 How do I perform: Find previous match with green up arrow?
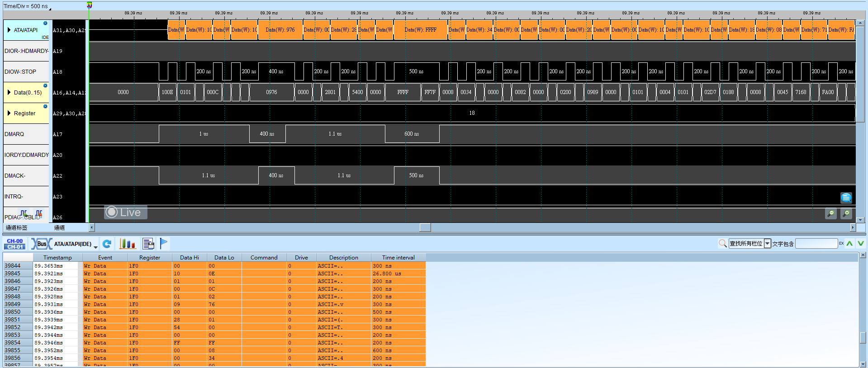pyautogui.click(x=849, y=244)
